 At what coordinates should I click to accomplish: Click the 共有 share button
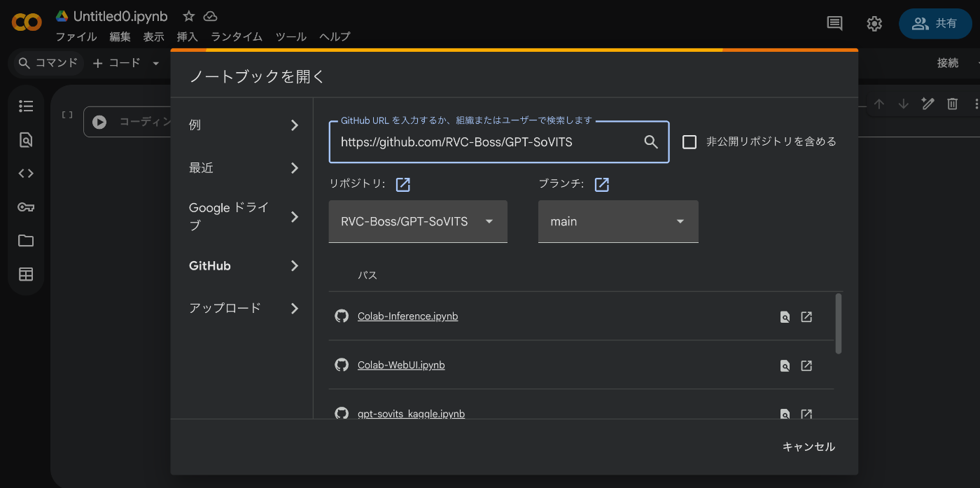tap(935, 23)
